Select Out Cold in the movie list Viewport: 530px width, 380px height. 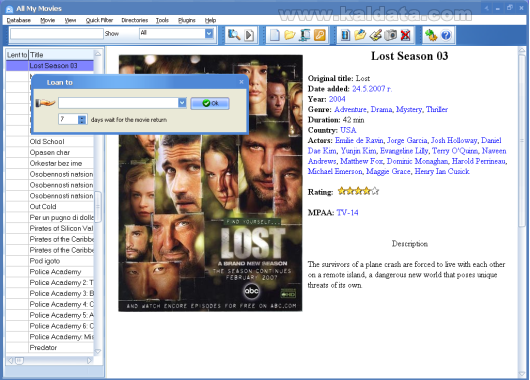(x=50, y=206)
